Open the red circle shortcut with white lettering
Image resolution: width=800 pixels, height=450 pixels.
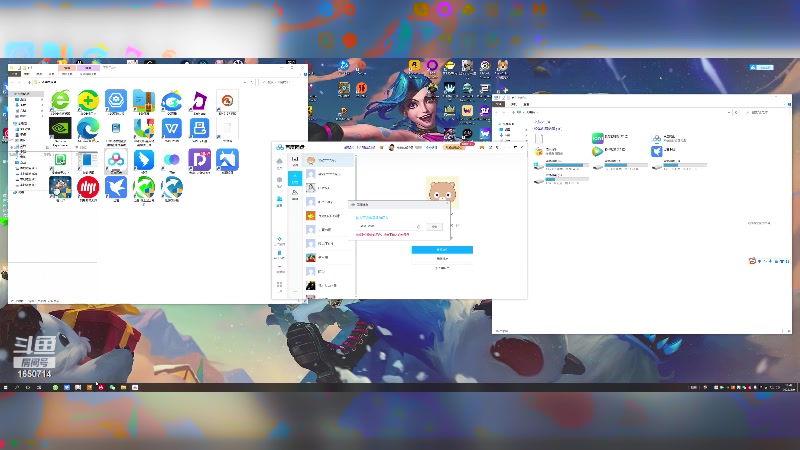click(x=88, y=187)
